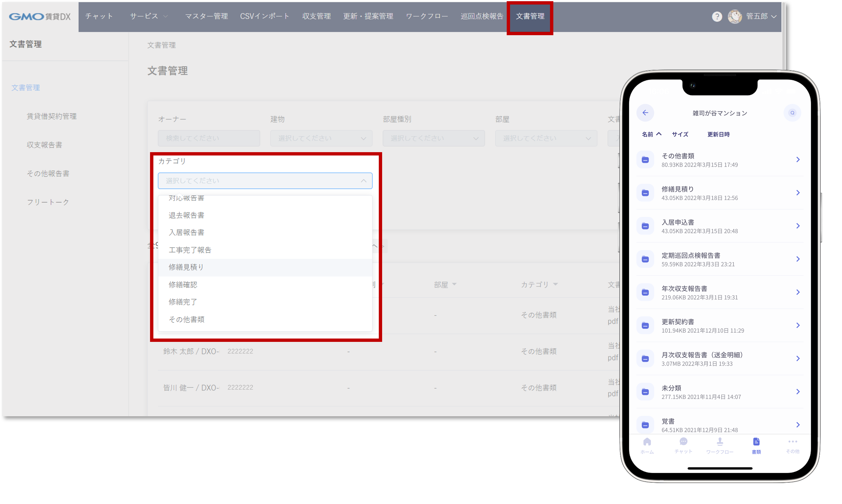Open the user avatar for 管五郎
This screenshot has width=842, height=504.
tap(735, 16)
